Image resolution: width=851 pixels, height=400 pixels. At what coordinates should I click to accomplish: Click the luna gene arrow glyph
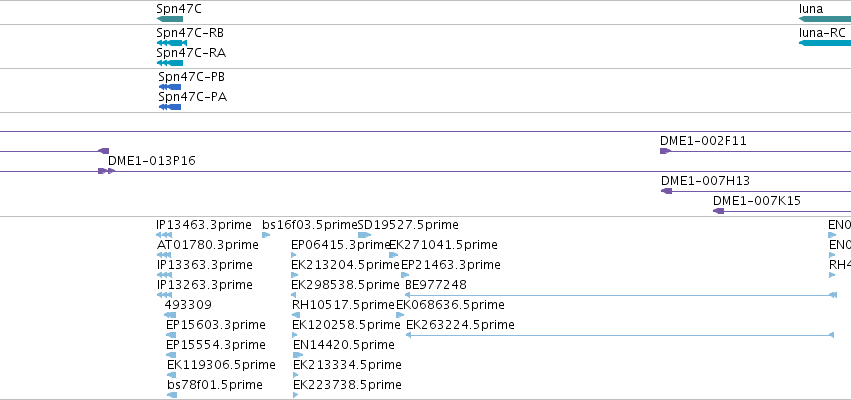click(x=825, y=19)
